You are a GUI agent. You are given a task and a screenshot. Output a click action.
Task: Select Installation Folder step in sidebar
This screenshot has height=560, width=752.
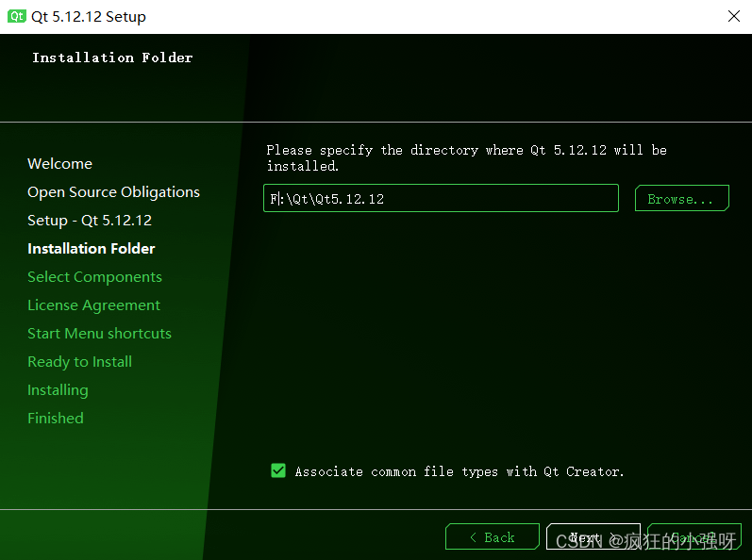tap(92, 249)
